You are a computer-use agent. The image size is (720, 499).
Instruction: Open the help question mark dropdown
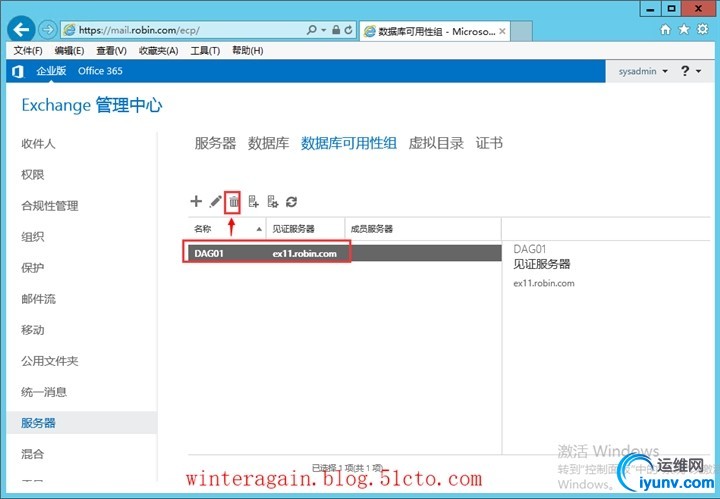point(691,71)
